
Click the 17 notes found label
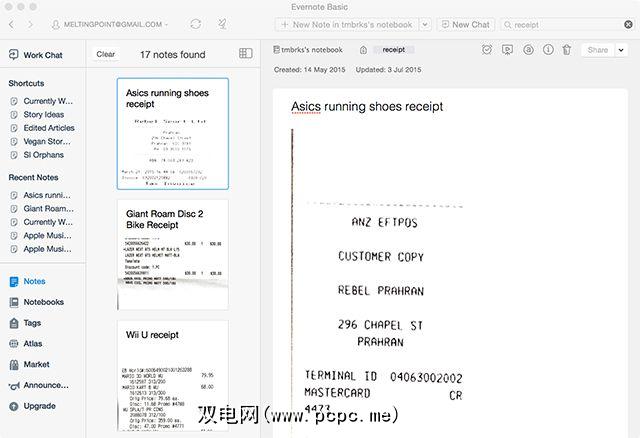[173, 54]
